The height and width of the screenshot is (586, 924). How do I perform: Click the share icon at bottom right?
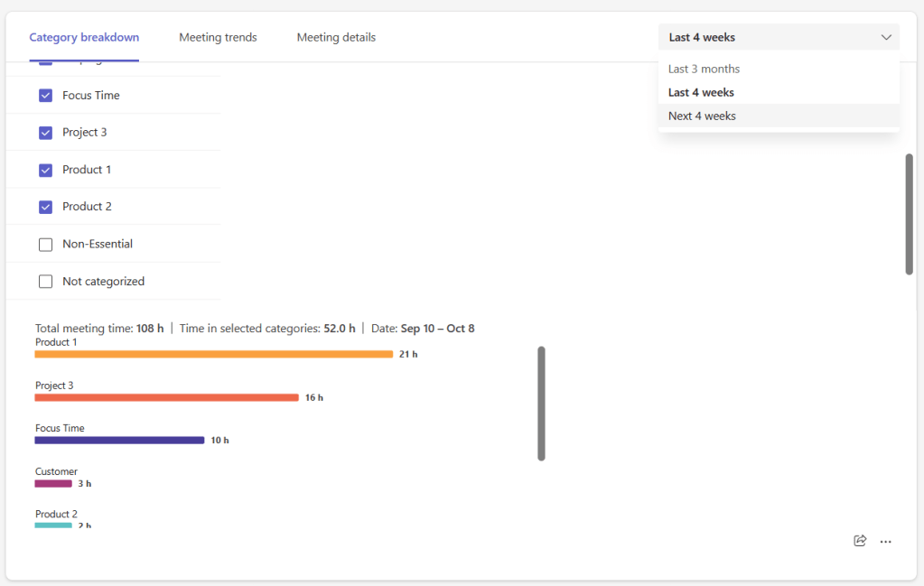859,541
